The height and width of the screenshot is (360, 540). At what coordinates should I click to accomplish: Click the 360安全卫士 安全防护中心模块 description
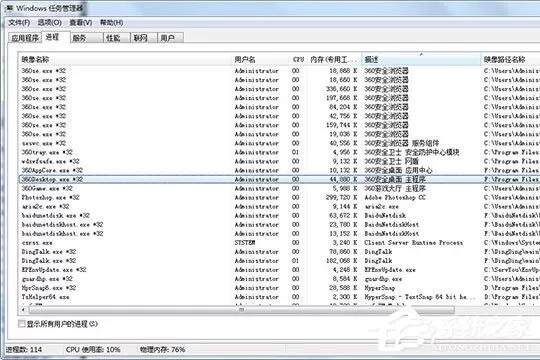412,152
